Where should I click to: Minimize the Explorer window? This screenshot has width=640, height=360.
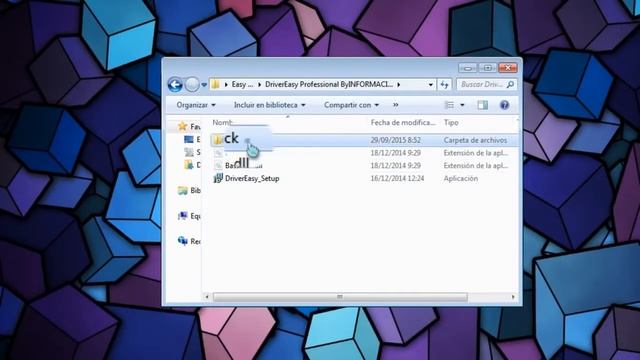[468, 68]
